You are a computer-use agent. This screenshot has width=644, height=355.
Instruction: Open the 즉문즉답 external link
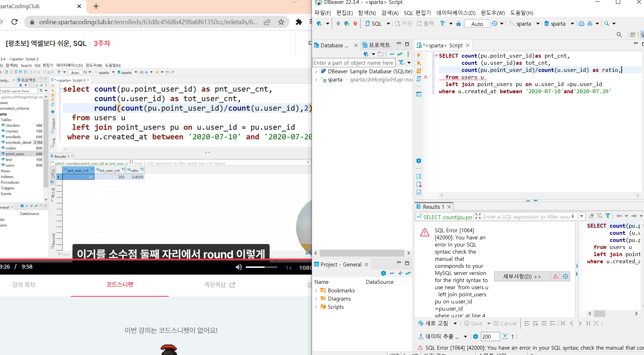(220, 285)
